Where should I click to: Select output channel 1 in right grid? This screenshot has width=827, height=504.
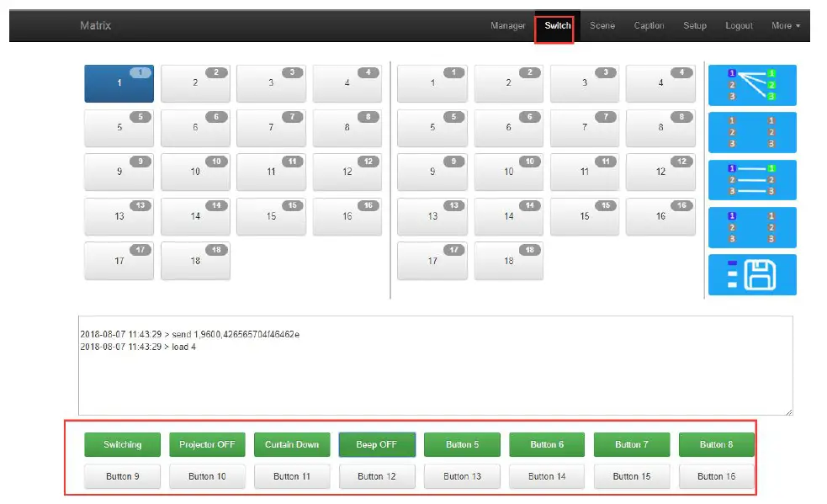(x=432, y=83)
